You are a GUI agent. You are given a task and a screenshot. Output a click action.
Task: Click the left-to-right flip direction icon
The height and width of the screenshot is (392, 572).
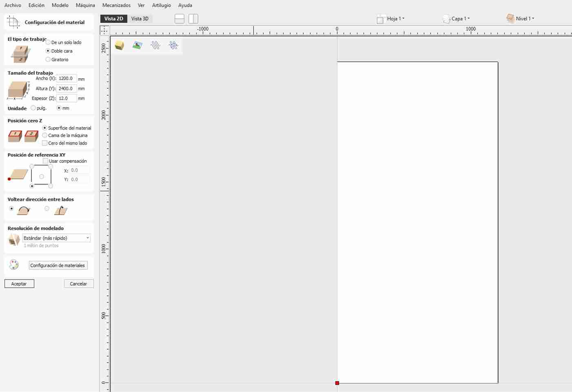(24, 211)
